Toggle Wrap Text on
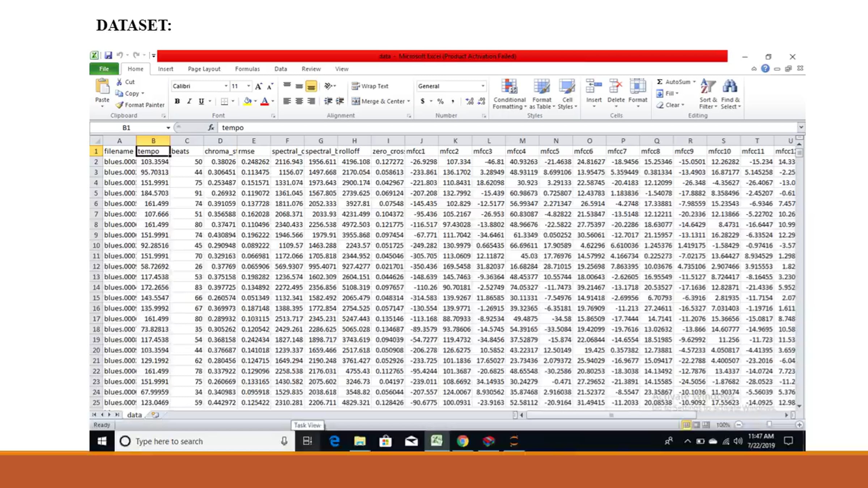This screenshot has width=868, height=488. [x=370, y=86]
